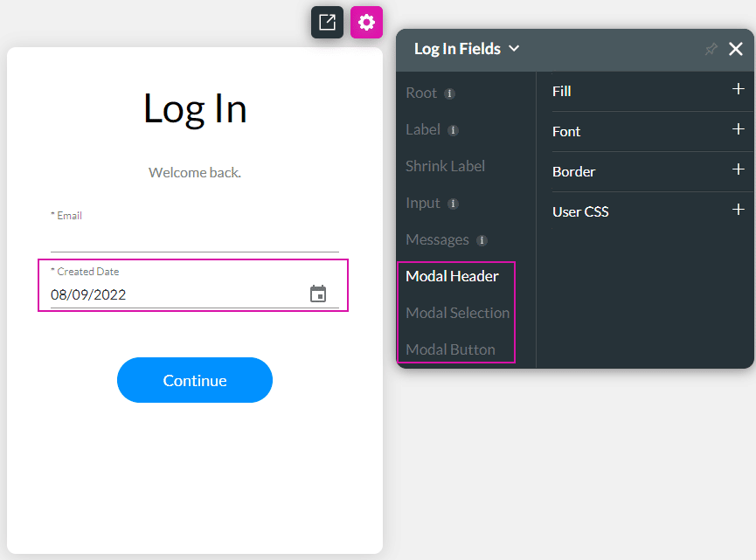This screenshot has width=756, height=560.
Task: Click the info icon next to Label
Action: point(453,130)
